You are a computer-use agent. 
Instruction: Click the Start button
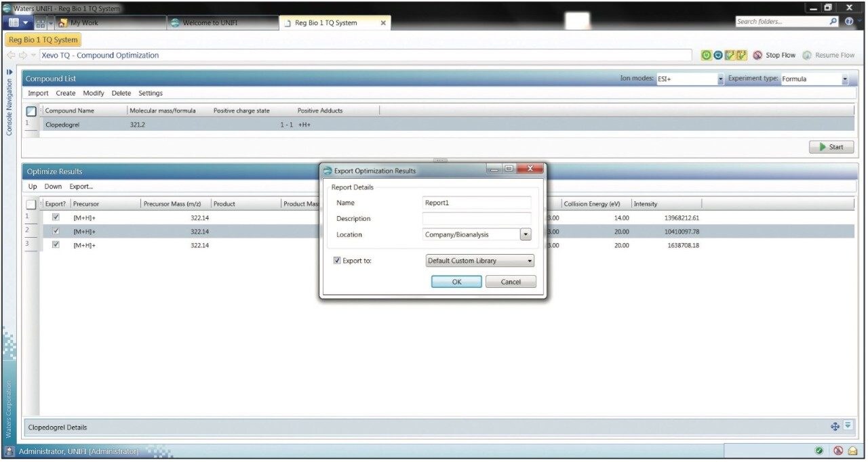[x=831, y=147]
